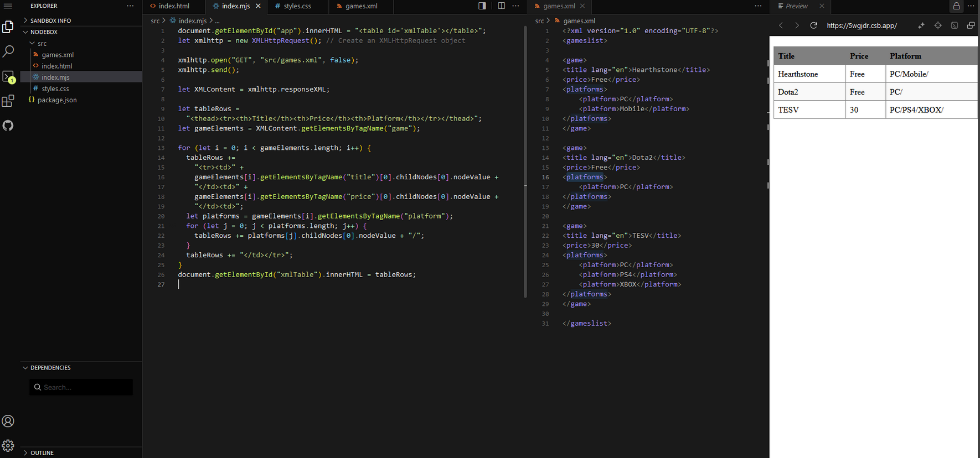
Task: Open package.json in file tree
Action: (81, 100)
